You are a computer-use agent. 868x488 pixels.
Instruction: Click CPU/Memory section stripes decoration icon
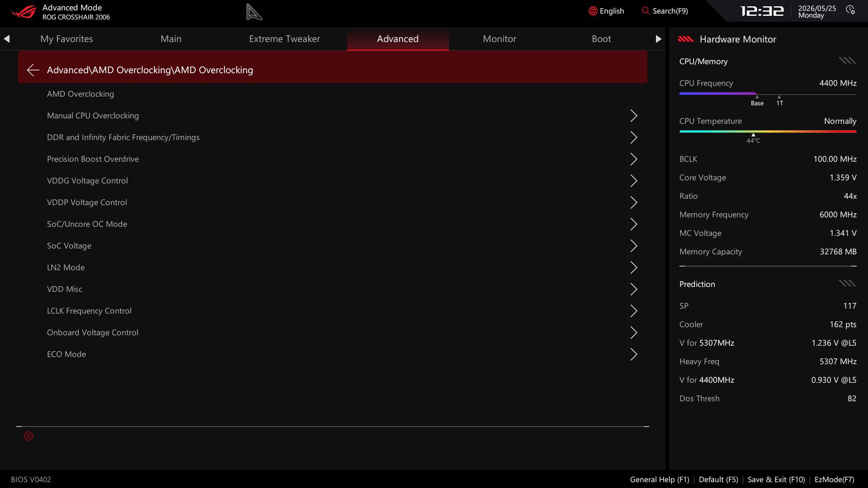point(847,61)
